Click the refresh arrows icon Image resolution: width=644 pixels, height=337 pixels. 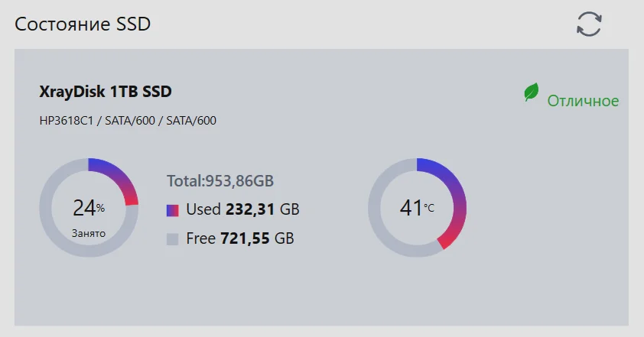pyautogui.click(x=589, y=24)
